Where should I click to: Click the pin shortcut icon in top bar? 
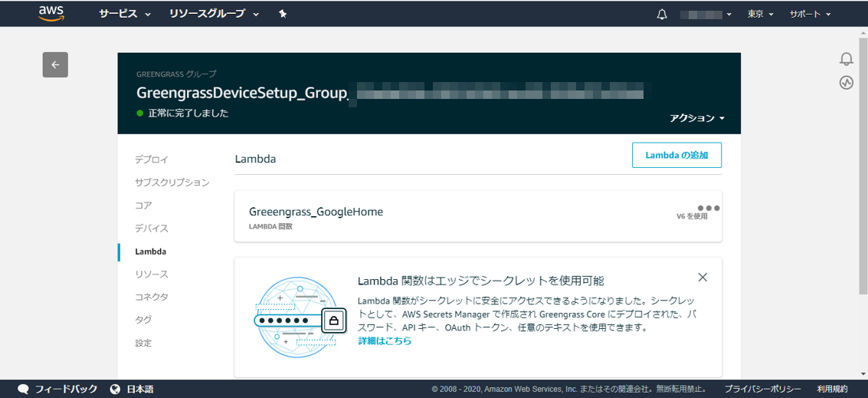click(x=283, y=15)
